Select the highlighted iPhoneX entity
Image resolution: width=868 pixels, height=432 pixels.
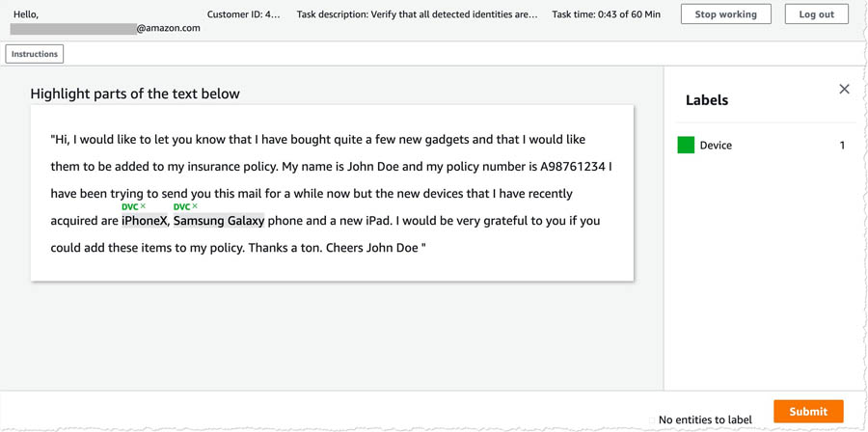144,221
